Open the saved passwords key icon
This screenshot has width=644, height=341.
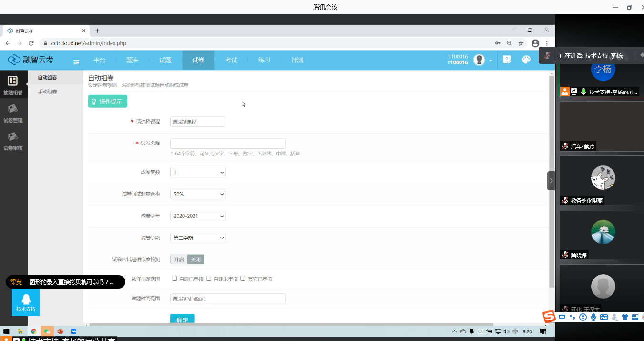[x=498, y=43]
